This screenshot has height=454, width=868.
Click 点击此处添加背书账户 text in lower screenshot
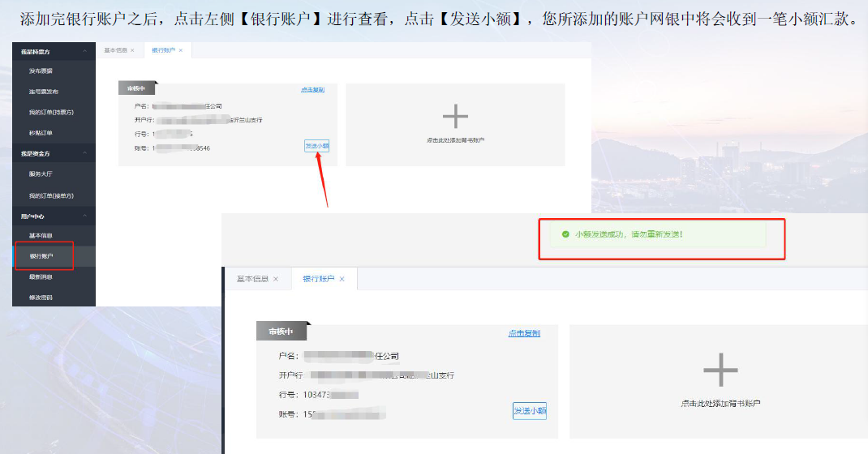(x=720, y=404)
